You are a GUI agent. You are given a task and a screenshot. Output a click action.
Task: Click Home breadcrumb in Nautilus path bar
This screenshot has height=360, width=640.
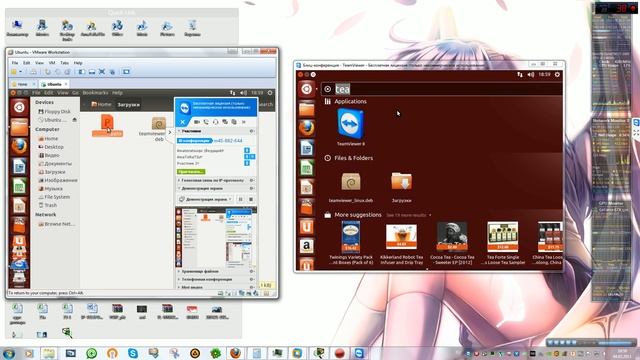pyautogui.click(x=101, y=104)
